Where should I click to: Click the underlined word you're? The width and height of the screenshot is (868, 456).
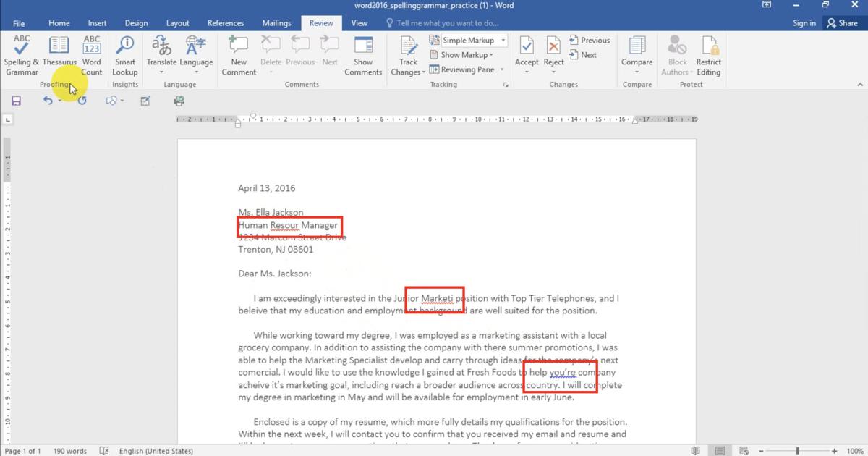(563, 373)
